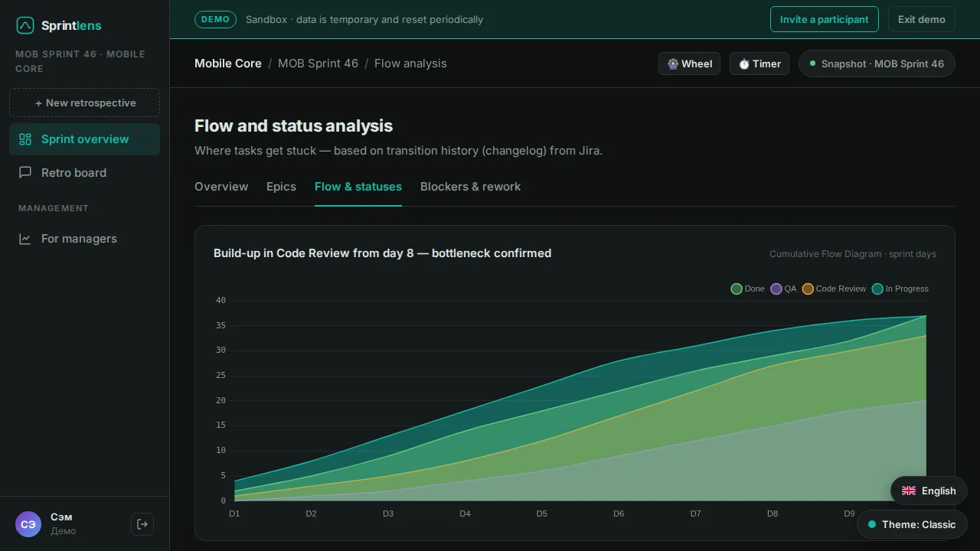This screenshot has height=551, width=980.
Task: Switch to the Overview tab
Action: (x=221, y=187)
